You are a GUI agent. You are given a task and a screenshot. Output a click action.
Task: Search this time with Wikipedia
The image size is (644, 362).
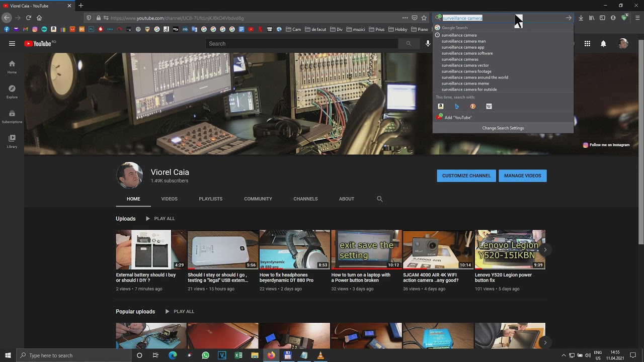tap(489, 106)
